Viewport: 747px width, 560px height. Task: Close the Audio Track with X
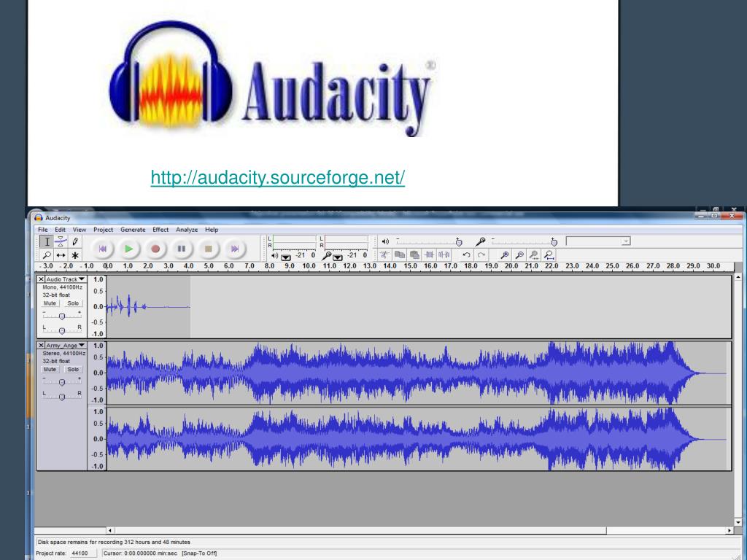[x=41, y=279]
